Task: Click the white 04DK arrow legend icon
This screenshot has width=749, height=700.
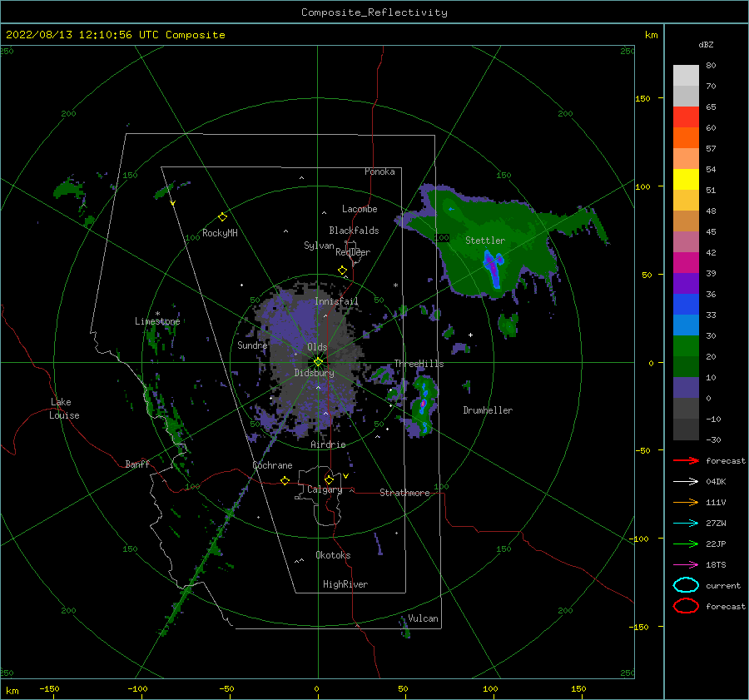Action: pos(686,481)
